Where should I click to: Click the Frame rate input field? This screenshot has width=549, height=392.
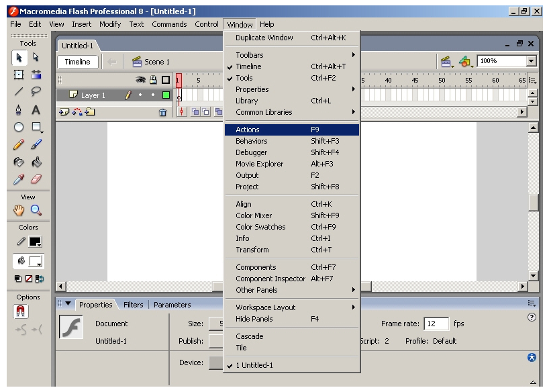tap(436, 324)
